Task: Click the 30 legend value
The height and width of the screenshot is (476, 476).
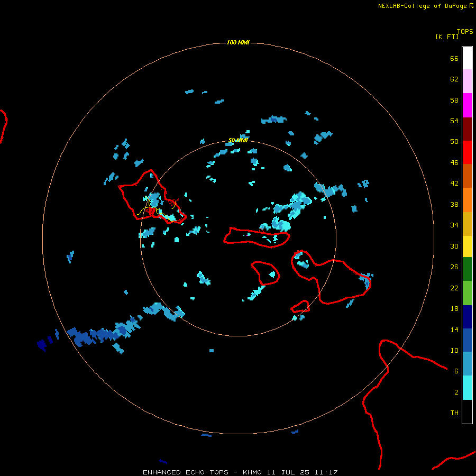Action: (454, 246)
